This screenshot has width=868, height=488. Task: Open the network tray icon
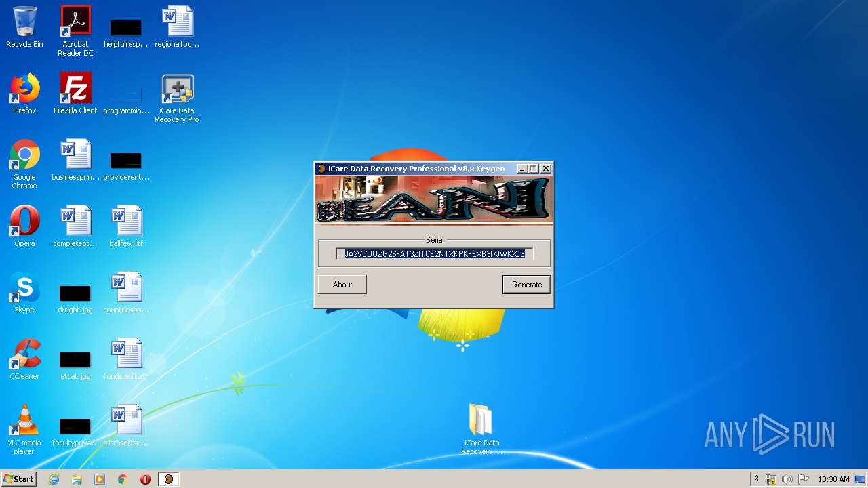coord(771,479)
